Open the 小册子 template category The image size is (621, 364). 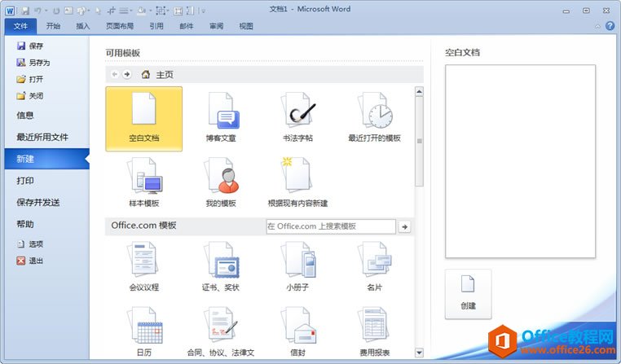pyautogui.click(x=297, y=267)
